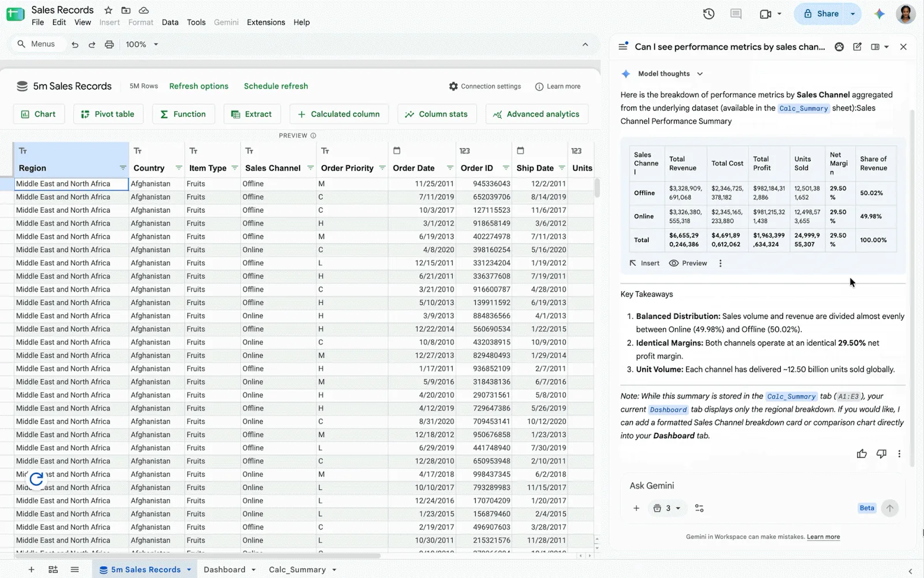This screenshot has height=578, width=924.
Task: Start a video call from the camera icon
Action: (766, 14)
